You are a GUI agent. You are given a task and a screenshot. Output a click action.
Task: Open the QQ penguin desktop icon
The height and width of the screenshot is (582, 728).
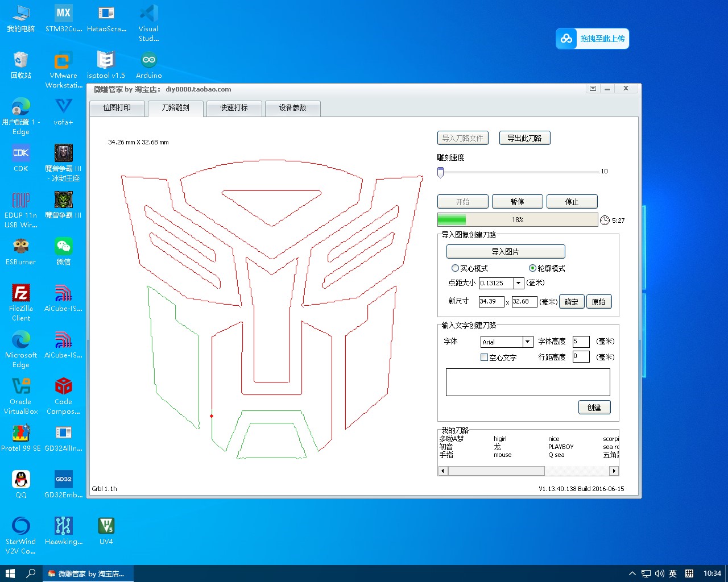21,480
